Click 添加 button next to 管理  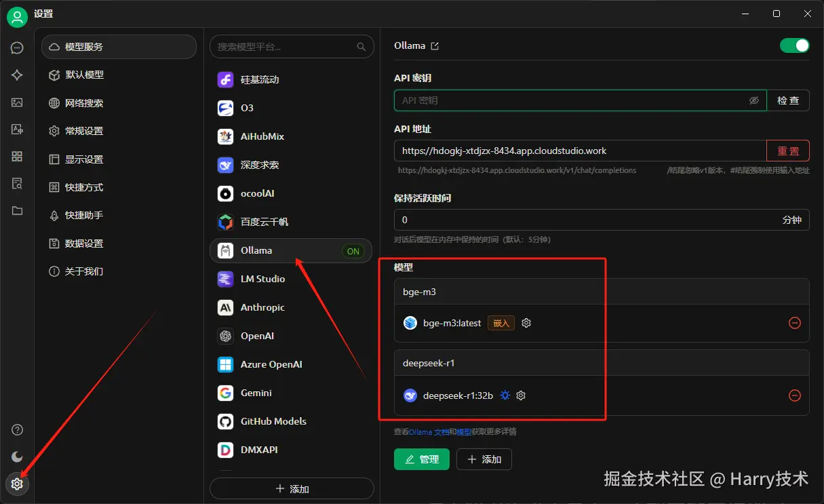point(484,459)
